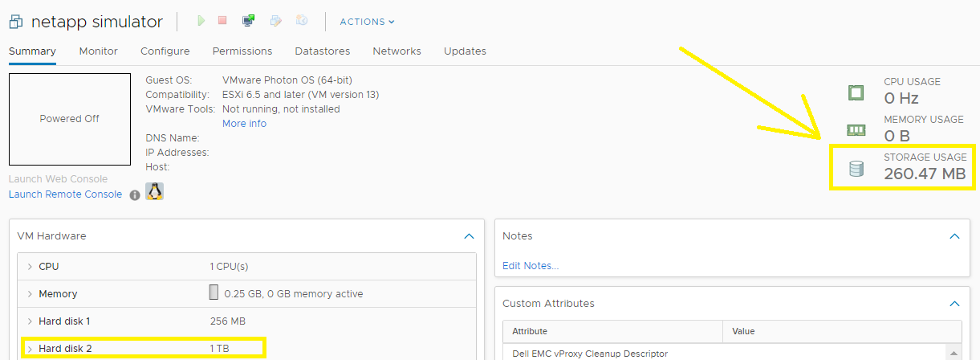Click the 0 B memory usage value
This screenshot has height=360, width=980.
tap(897, 136)
